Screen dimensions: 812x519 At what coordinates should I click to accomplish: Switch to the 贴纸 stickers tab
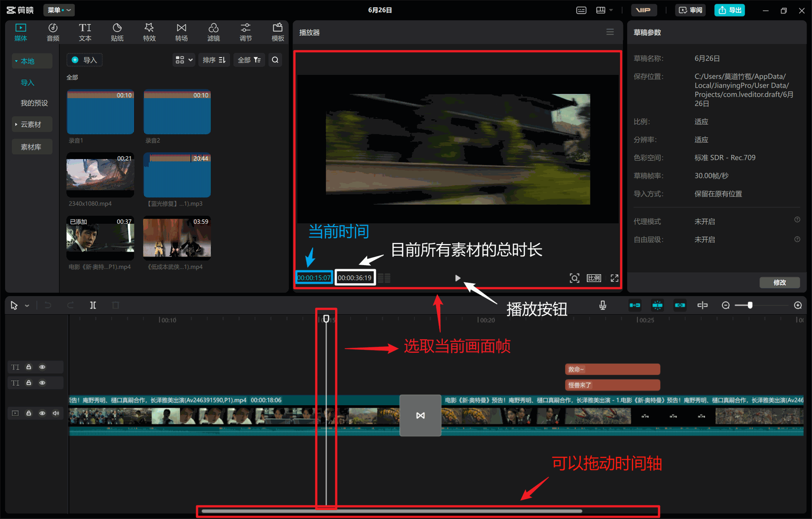[117, 32]
